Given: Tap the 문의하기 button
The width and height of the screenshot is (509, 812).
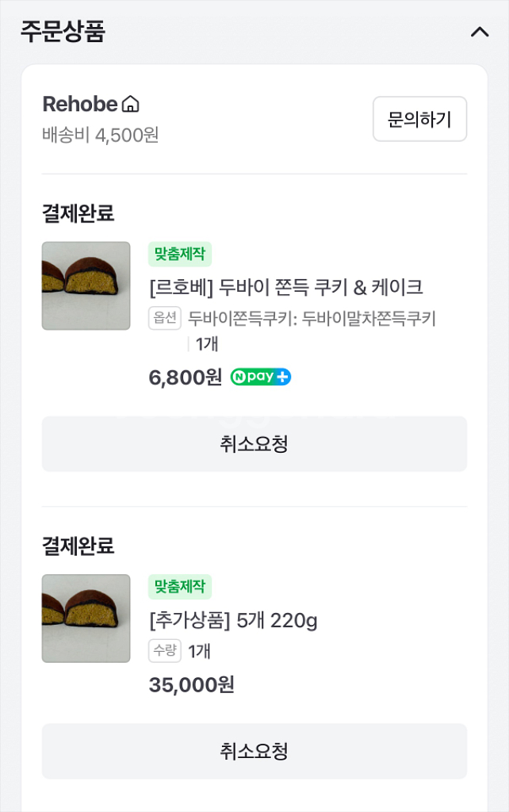Looking at the screenshot, I should coord(419,119).
